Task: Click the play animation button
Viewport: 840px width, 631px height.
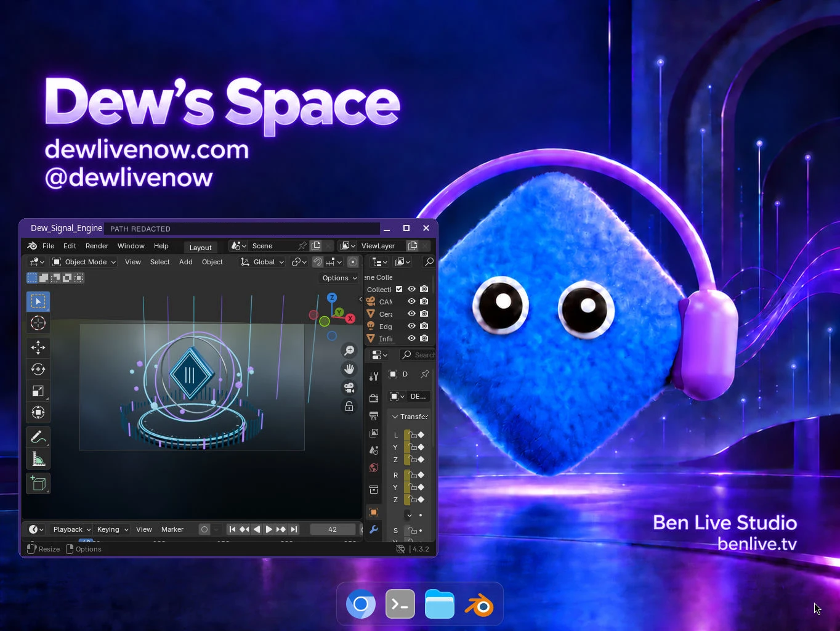Action: point(269,529)
